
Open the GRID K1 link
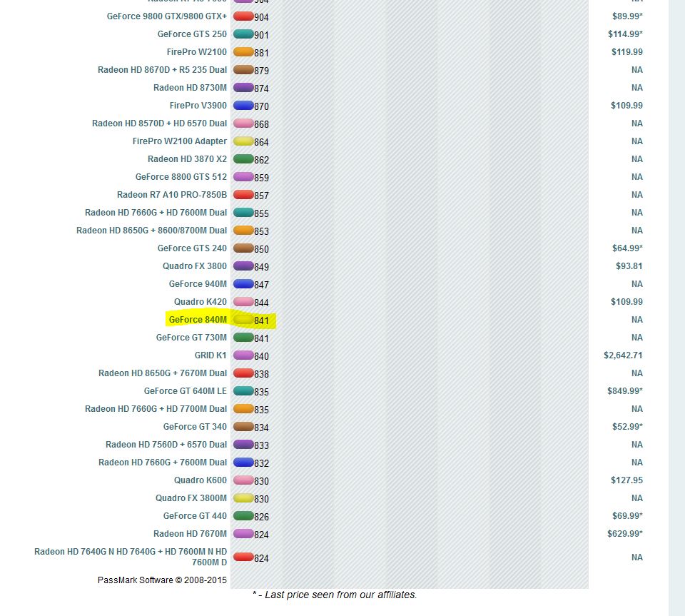click(x=210, y=355)
